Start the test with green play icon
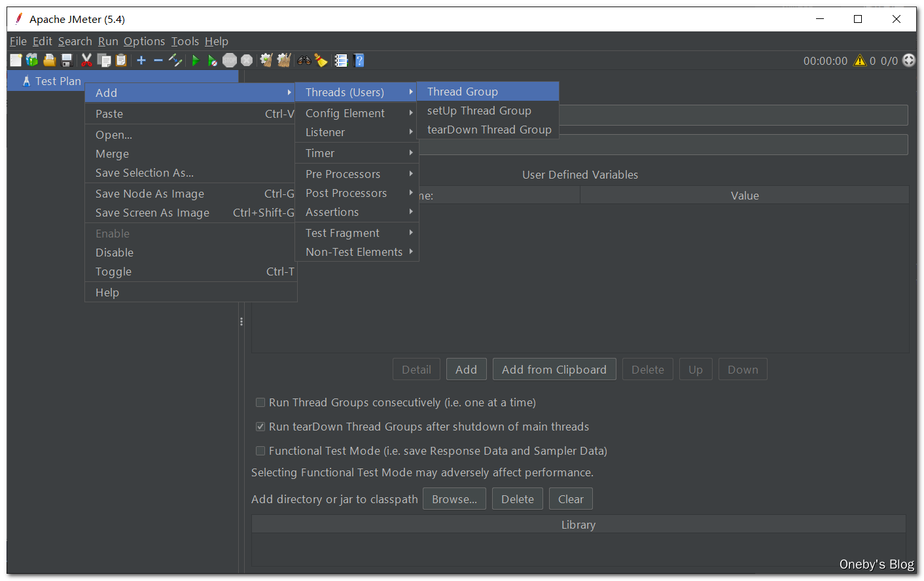 [x=195, y=61]
